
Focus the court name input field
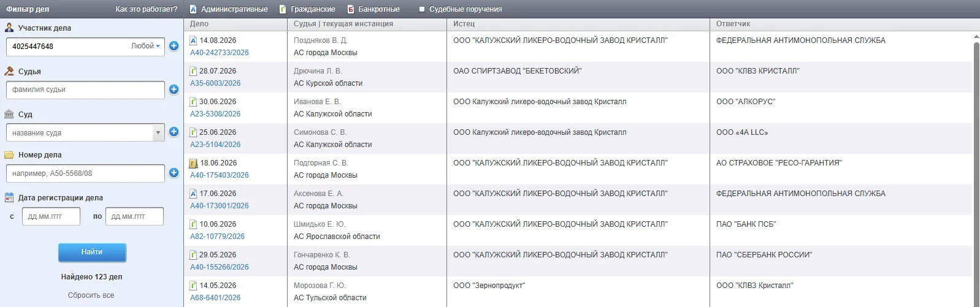coord(79,132)
